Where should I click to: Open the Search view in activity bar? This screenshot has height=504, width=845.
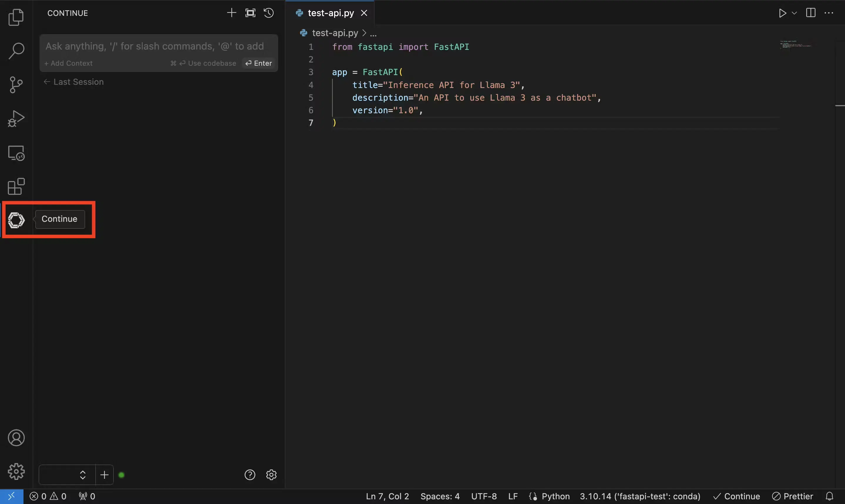pos(16,51)
